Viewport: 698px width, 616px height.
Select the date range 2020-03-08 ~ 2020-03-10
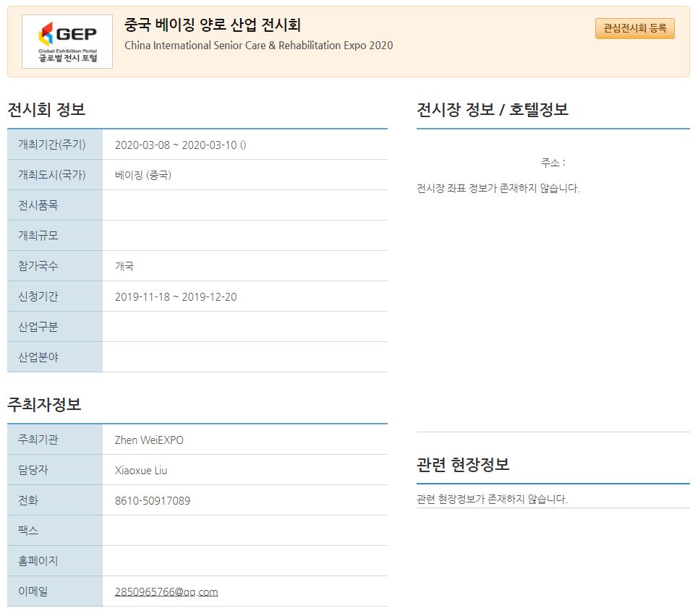coord(176,145)
